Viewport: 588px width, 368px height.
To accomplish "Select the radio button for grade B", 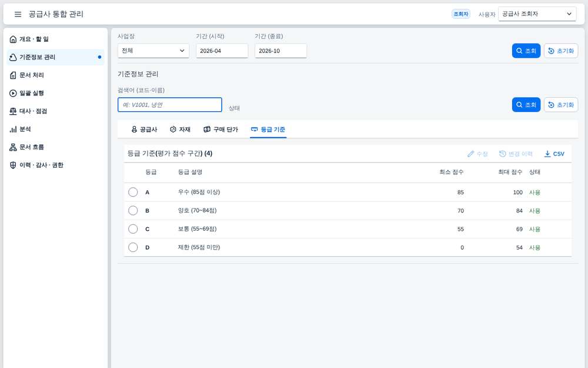I will (133, 211).
